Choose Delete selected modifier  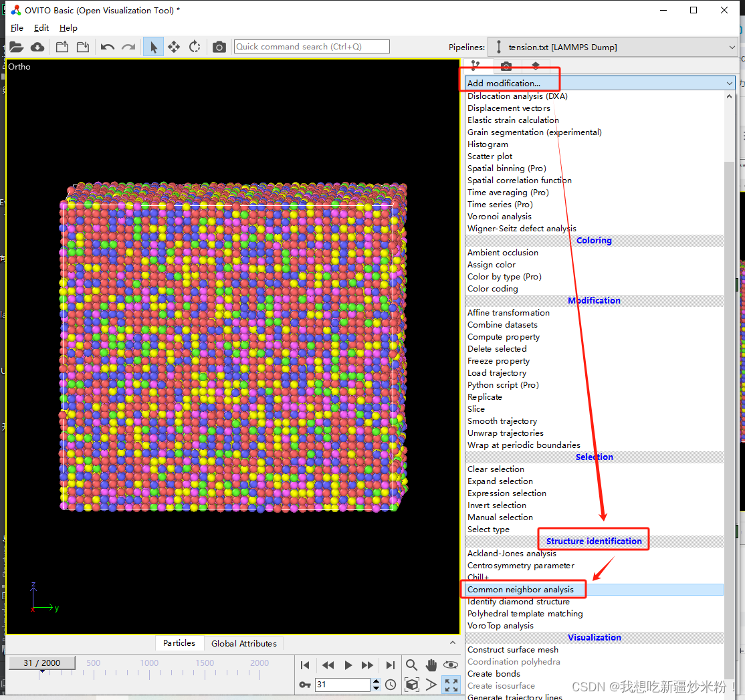[497, 349]
